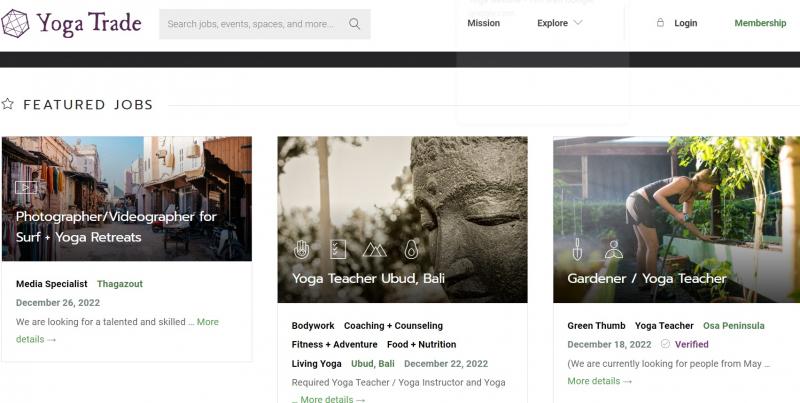
Task: Open the Mission page
Action: (x=484, y=23)
